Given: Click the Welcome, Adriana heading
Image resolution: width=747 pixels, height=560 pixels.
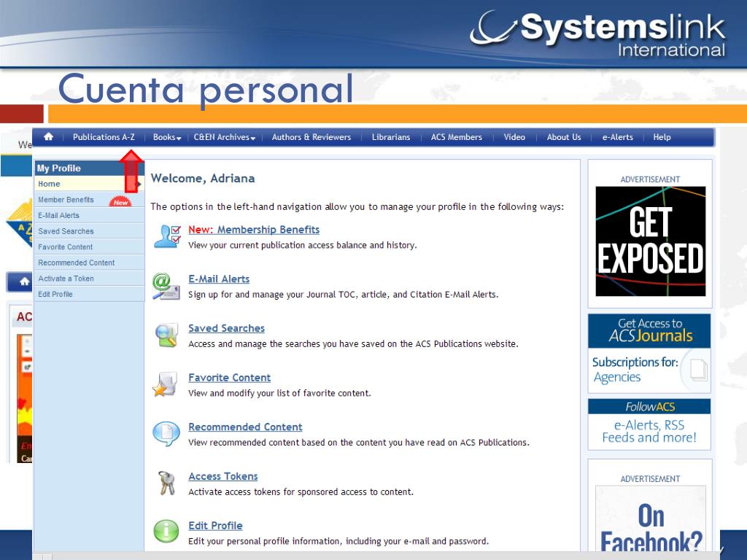Looking at the screenshot, I should (x=203, y=178).
